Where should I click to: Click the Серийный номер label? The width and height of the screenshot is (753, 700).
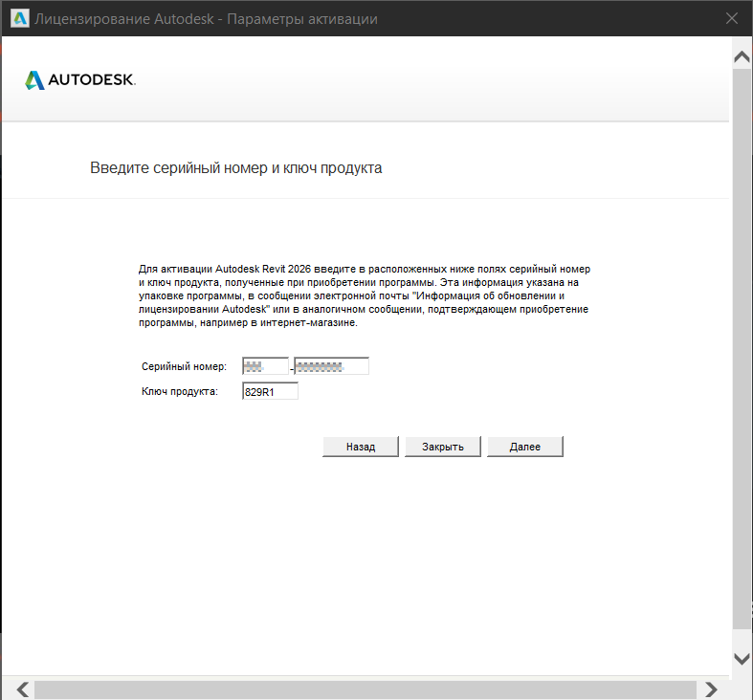(184, 366)
